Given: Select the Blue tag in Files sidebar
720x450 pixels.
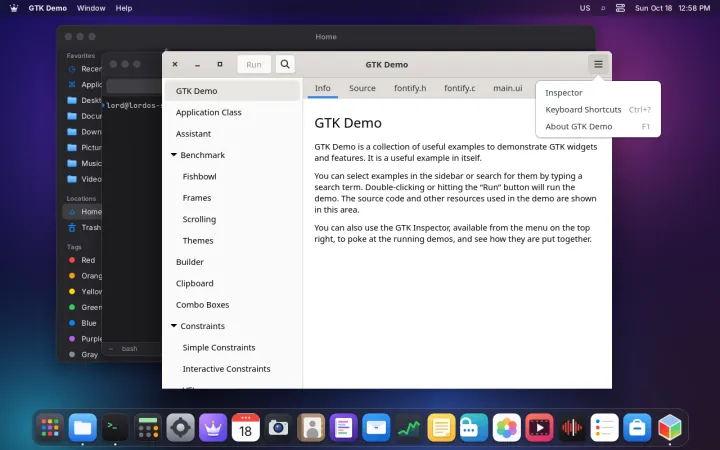Looking at the screenshot, I should 82,323.
